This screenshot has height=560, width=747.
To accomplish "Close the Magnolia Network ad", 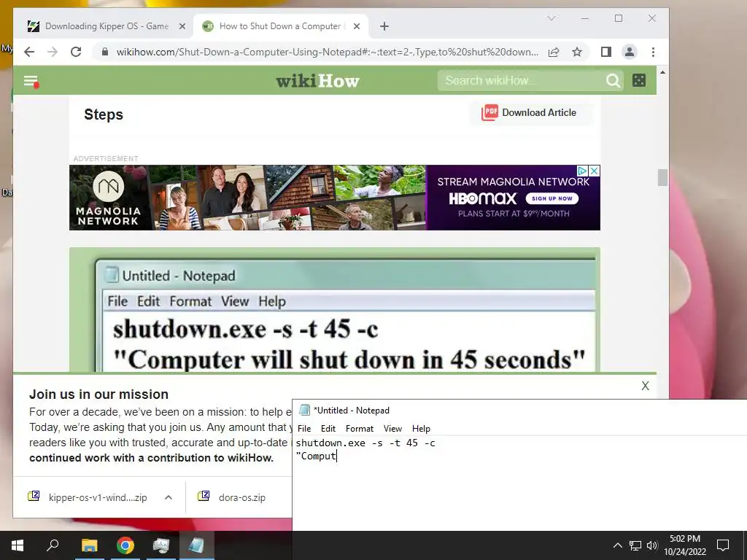I will [x=595, y=171].
